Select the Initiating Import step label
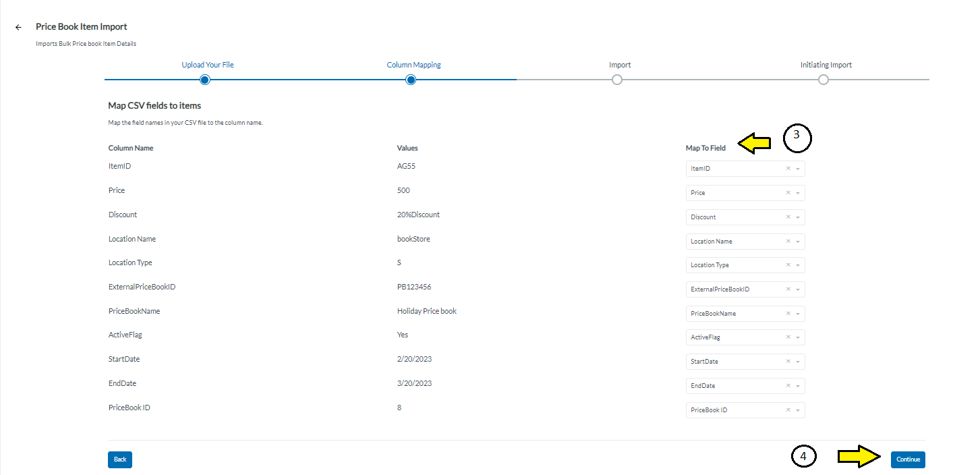The width and height of the screenshot is (980, 475). pyautogui.click(x=826, y=65)
